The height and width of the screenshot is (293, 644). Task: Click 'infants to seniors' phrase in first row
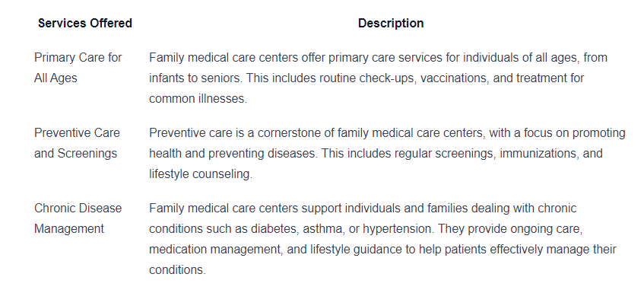coord(195,78)
